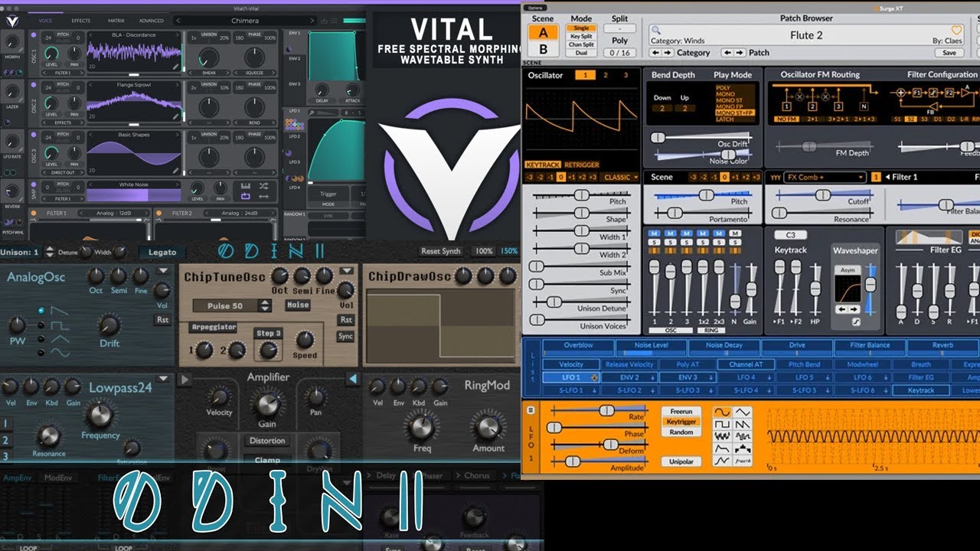980x551 pixels.
Task: Click the search magnifier icon in Surge Patch Browser
Action: 655,30
